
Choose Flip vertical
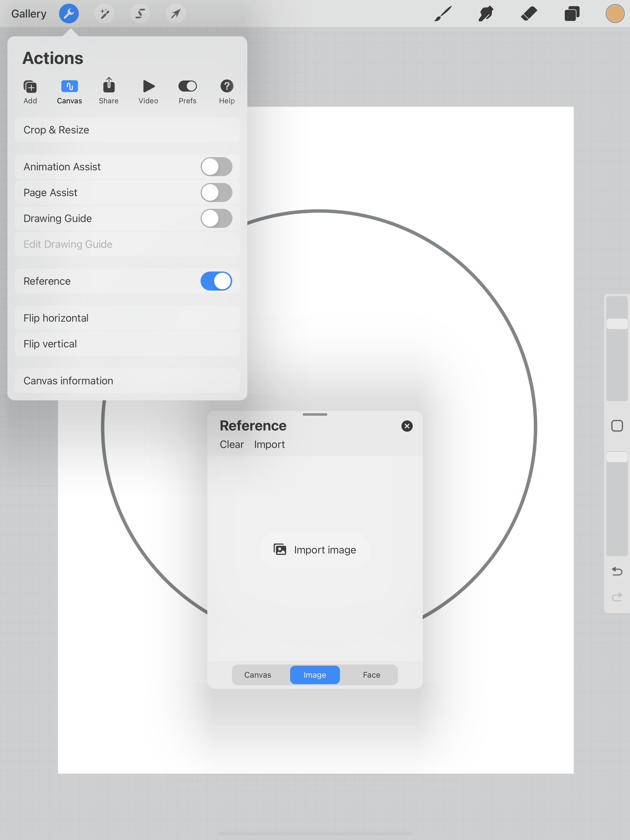[x=127, y=344]
